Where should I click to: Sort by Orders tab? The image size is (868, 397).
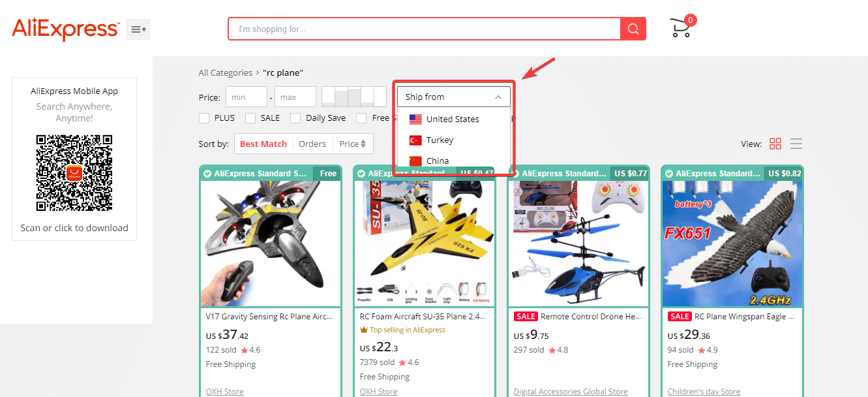coord(312,144)
